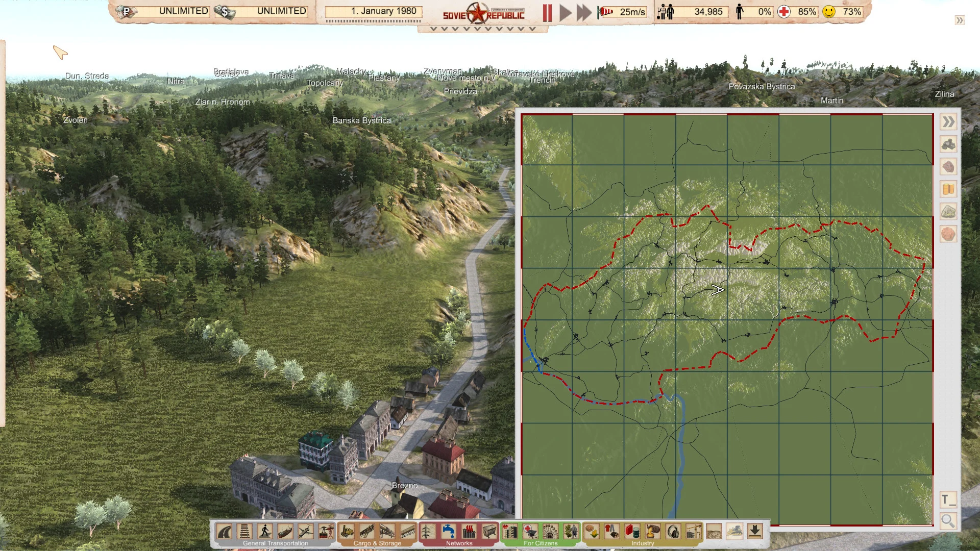Click the Industry category label
The image size is (980, 551).
click(x=642, y=543)
